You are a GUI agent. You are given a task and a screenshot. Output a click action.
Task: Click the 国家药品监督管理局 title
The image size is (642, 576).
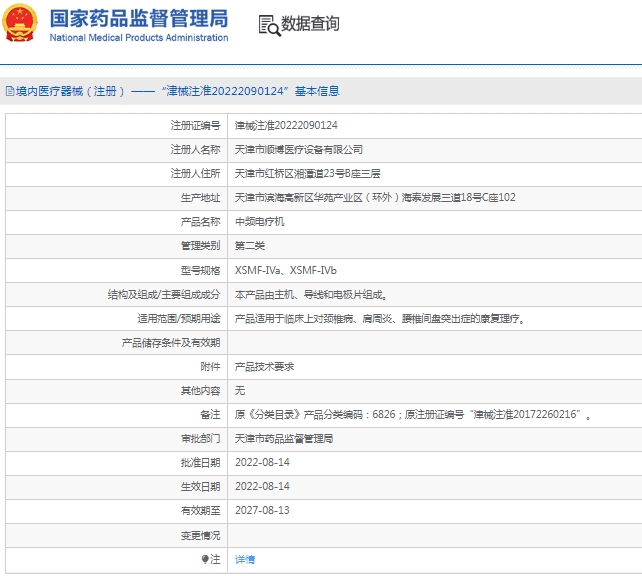tap(138, 18)
